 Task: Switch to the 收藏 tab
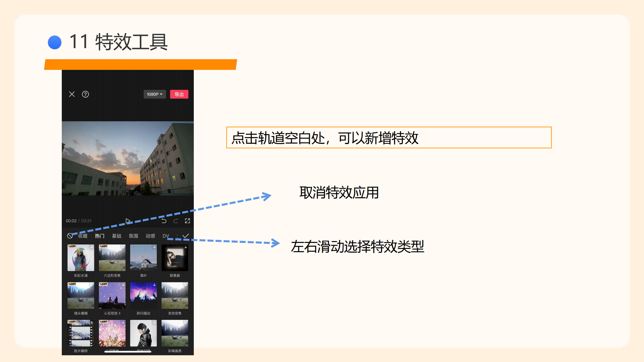[x=83, y=236]
